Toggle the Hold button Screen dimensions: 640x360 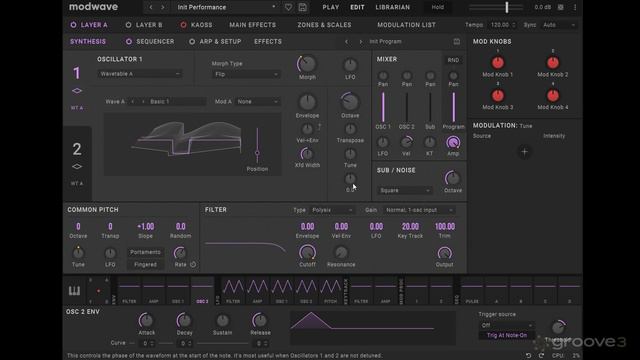[438, 7]
